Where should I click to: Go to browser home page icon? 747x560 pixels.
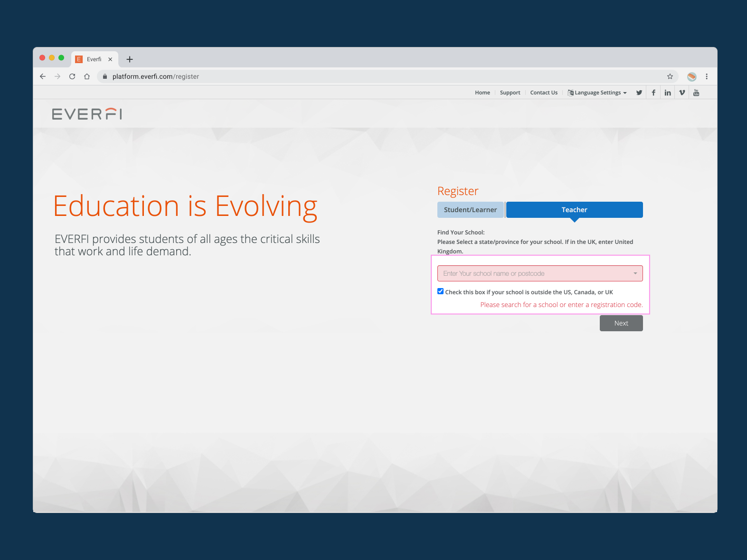pos(87,76)
